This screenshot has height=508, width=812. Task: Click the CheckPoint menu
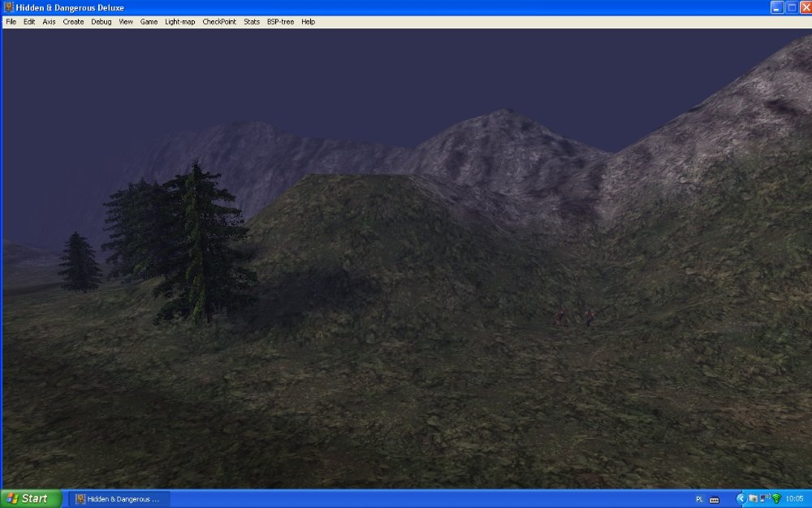[x=219, y=22]
